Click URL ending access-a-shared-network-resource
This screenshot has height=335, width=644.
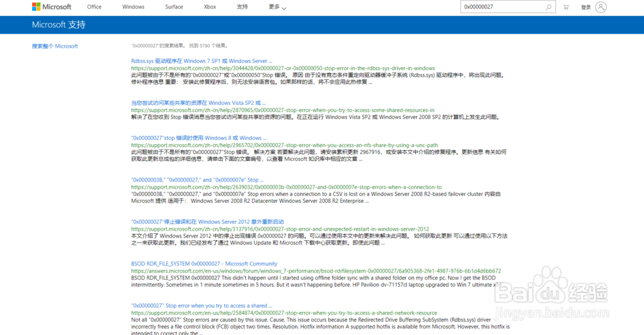pyautogui.click(x=284, y=313)
